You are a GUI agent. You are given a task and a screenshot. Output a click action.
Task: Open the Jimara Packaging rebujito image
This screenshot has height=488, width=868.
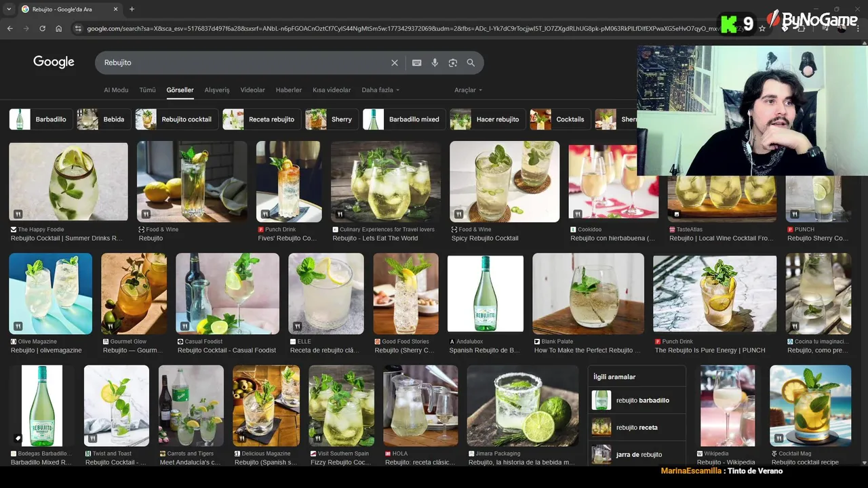[x=522, y=406]
